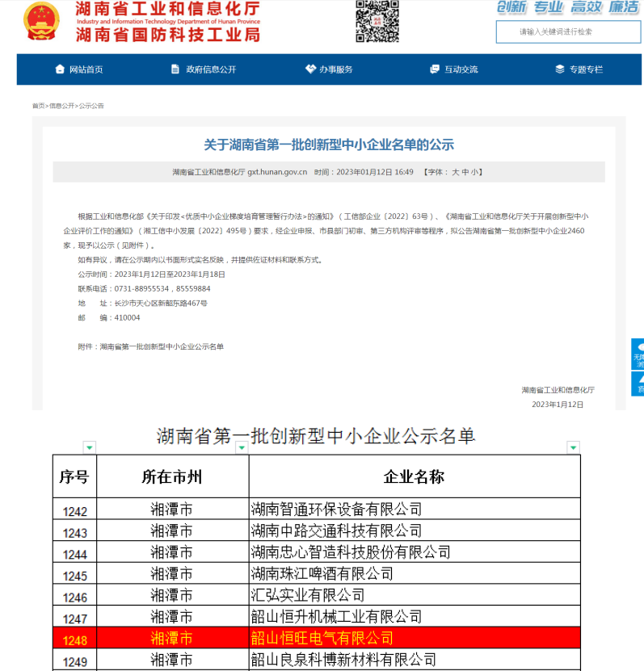The height and width of the screenshot is (671, 644).
Task: Select the highlighted row 韶山恒旺电气有限公司
Action: 322,640
